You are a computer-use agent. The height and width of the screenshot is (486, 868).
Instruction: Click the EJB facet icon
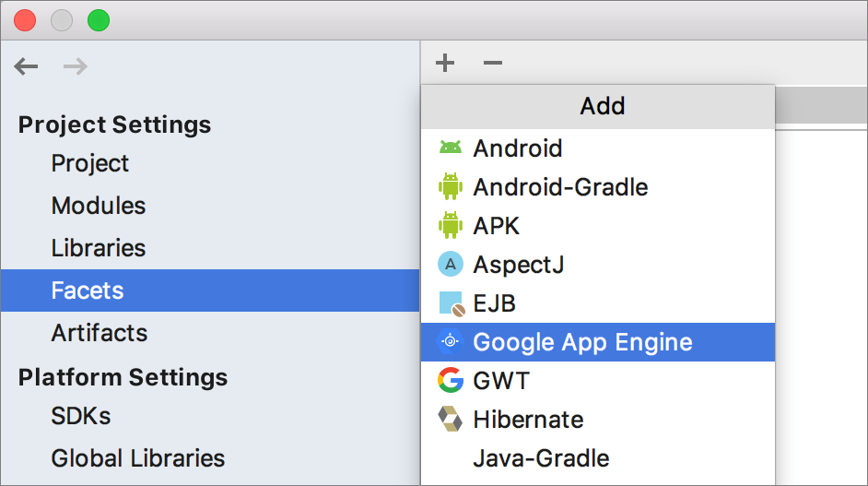(450, 303)
